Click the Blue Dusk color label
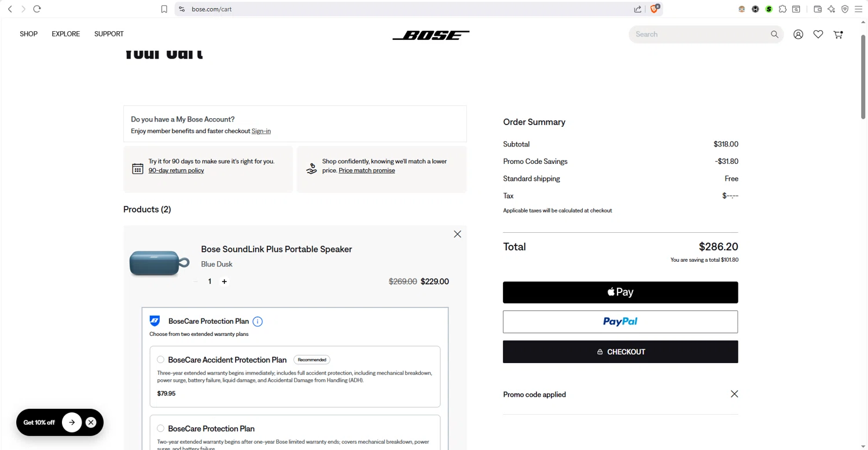 coord(216,264)
